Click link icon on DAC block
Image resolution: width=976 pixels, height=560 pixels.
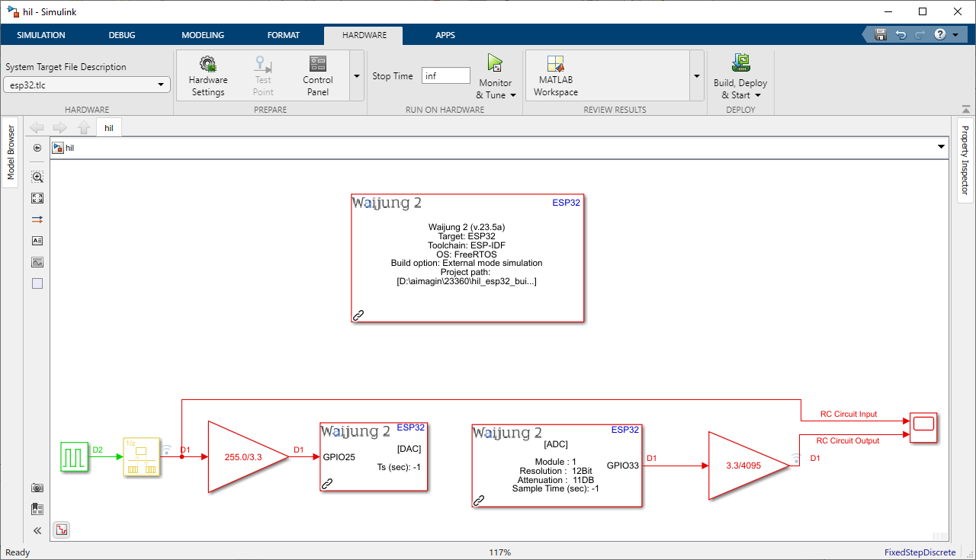click(327, 483)
